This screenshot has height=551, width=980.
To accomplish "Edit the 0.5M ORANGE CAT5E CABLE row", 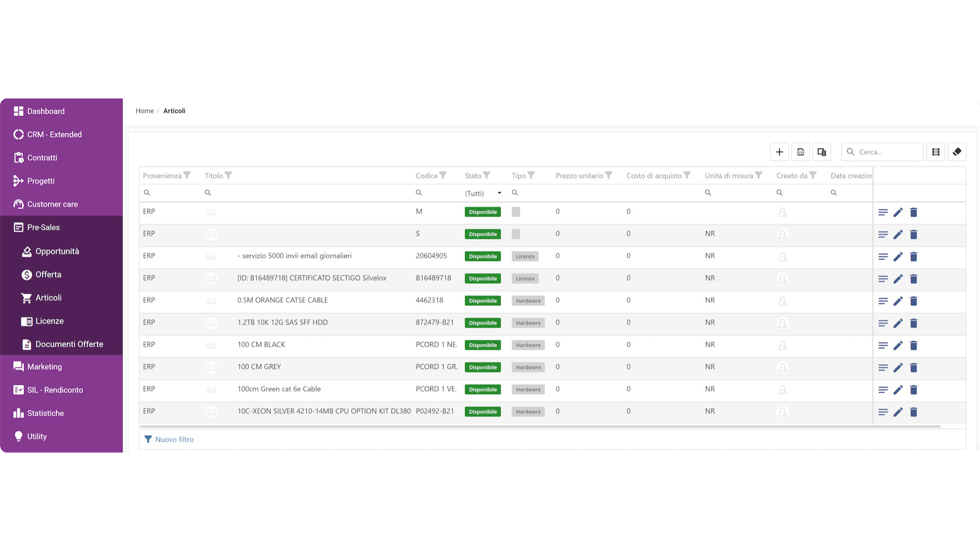I will (898, 301).
